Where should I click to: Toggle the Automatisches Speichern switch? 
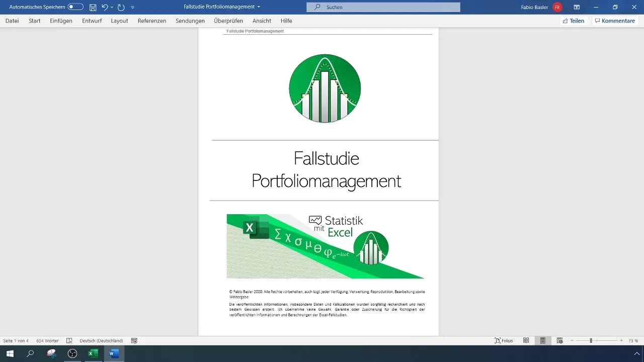(75, 7)
